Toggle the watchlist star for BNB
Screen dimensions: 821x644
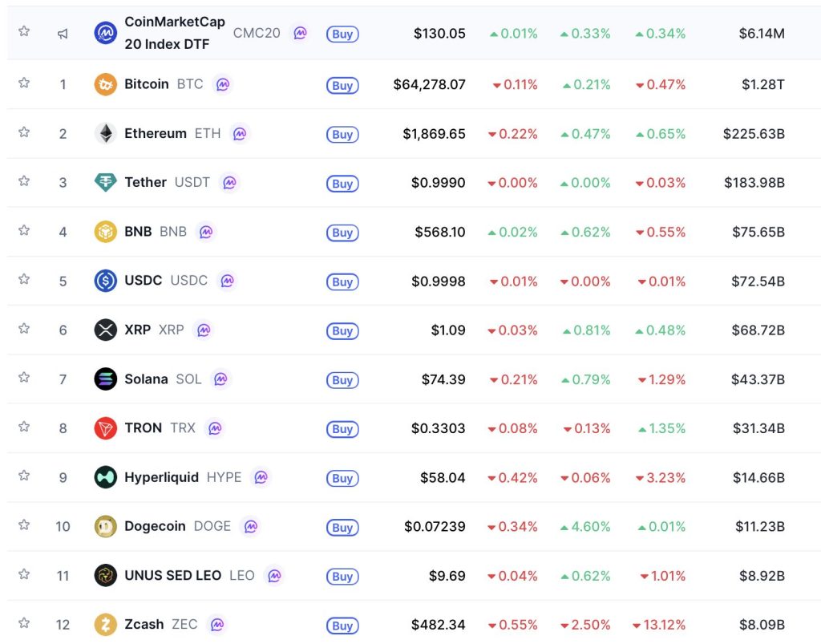[23, 230]
